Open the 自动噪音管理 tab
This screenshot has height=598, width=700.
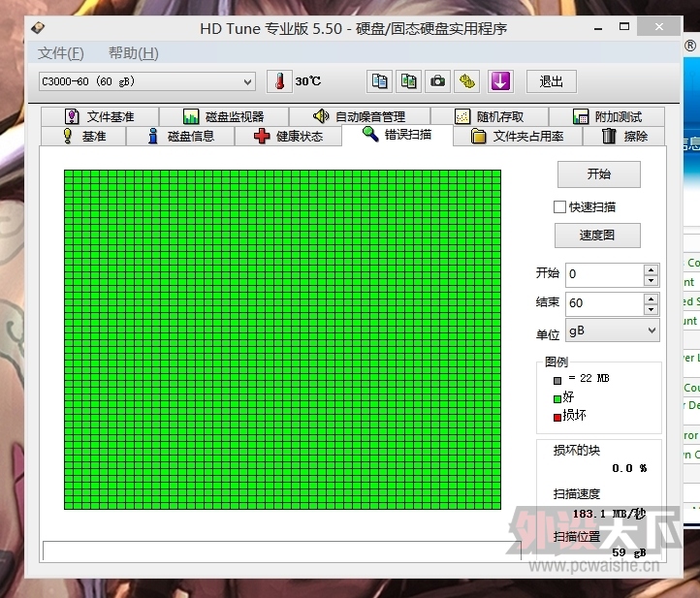coord(360,117)
